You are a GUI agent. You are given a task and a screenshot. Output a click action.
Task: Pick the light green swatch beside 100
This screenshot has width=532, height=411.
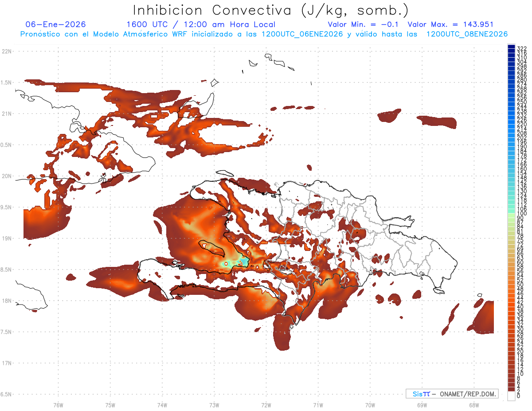click(x=511, y=216)
